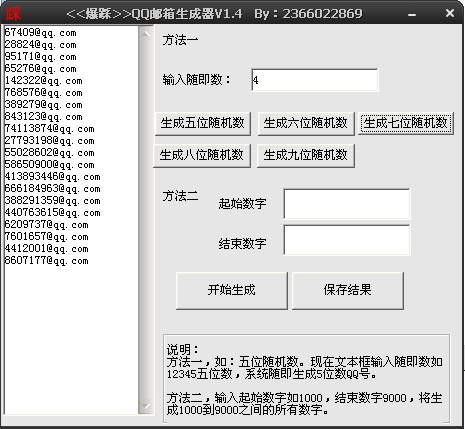Click the list scrollbar down arrow
Viewport: 465px width, 429px height.
[x=146, y=407]
